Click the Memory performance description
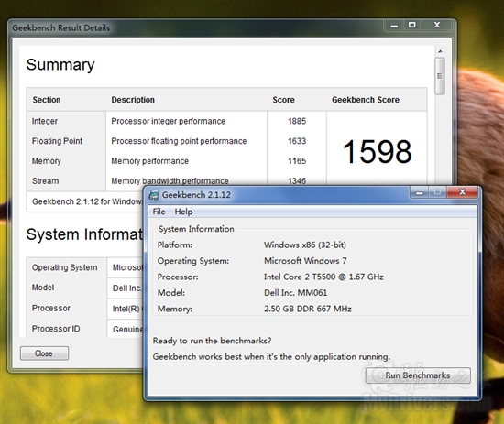 coord(149,161)
